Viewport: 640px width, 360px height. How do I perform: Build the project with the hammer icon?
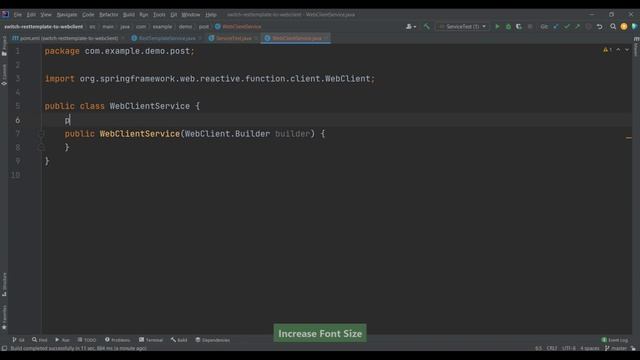coord(427,27)
